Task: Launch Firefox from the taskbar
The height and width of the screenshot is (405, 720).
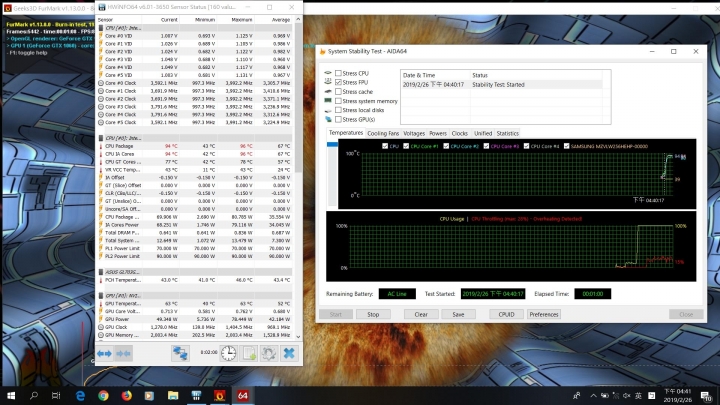Action: 127,395
